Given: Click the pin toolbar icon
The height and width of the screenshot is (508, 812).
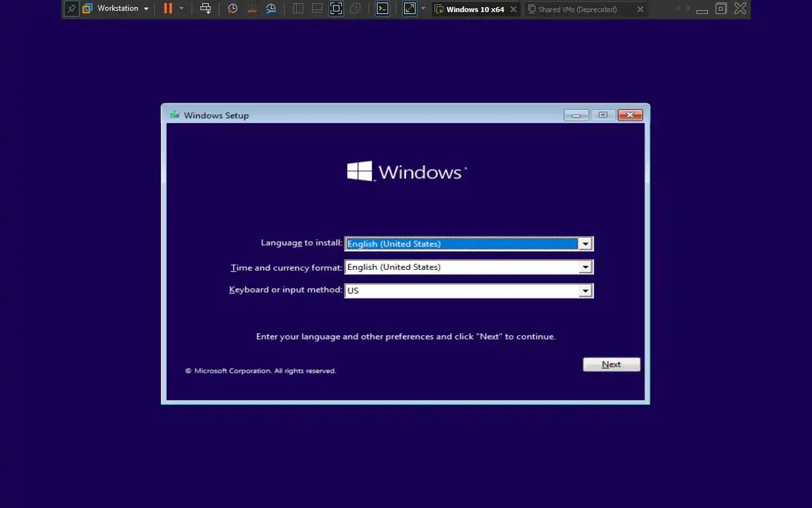Looking at the screenshot, I should coord(72,9).
